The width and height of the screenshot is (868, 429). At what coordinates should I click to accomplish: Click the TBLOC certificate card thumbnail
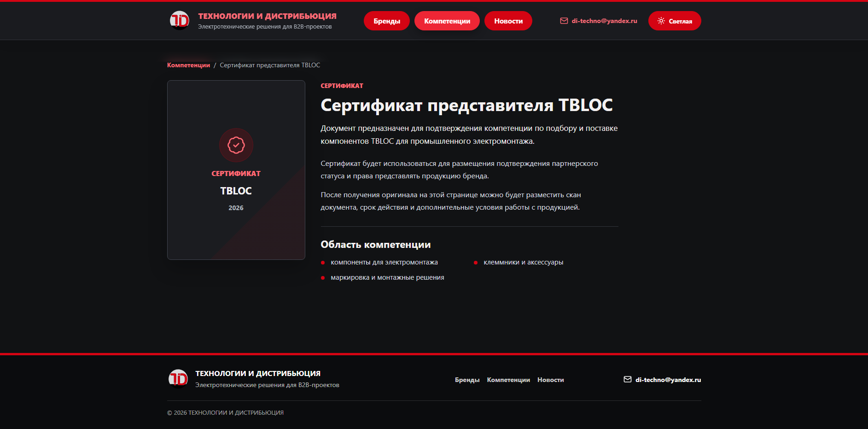[236, 170]
